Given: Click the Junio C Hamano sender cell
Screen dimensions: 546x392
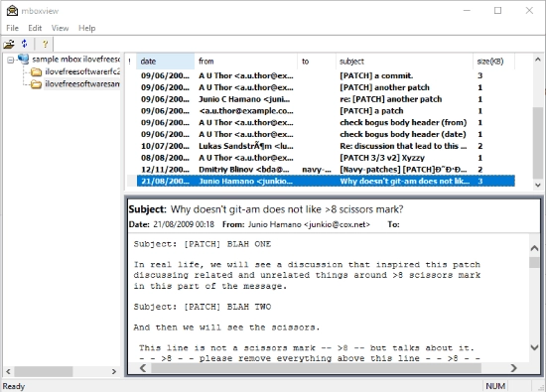Looking at the screenshot, I should 244,99.
